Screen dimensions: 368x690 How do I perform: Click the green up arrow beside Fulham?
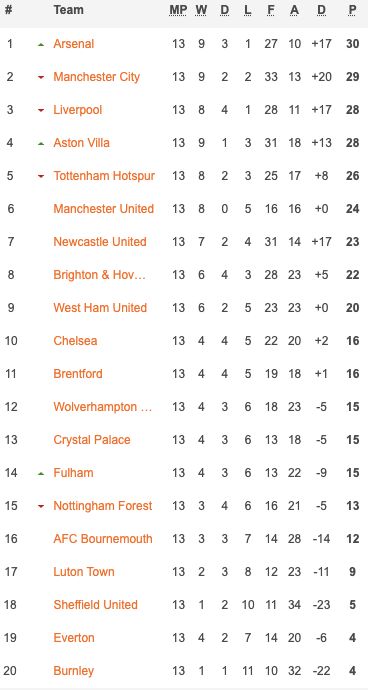tap(41, 473)
